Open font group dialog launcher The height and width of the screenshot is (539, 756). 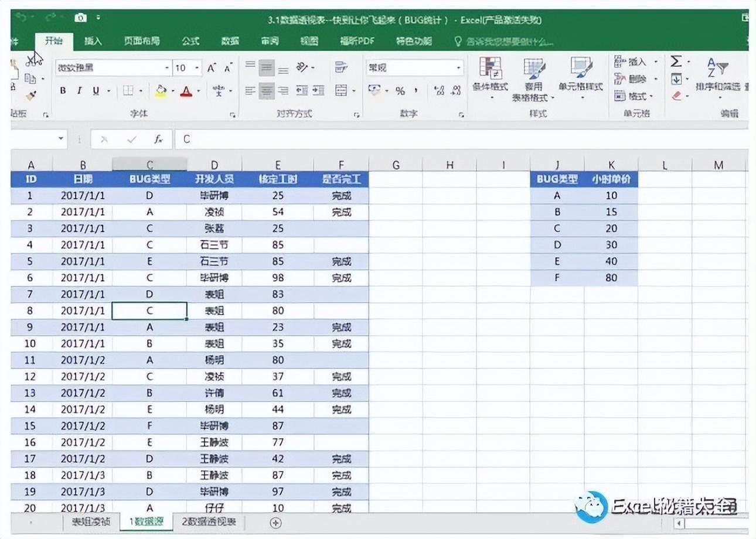point(233,115)
